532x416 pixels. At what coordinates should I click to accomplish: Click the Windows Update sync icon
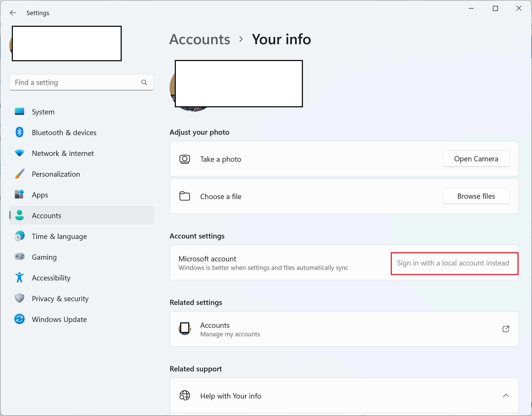(19, 319)
